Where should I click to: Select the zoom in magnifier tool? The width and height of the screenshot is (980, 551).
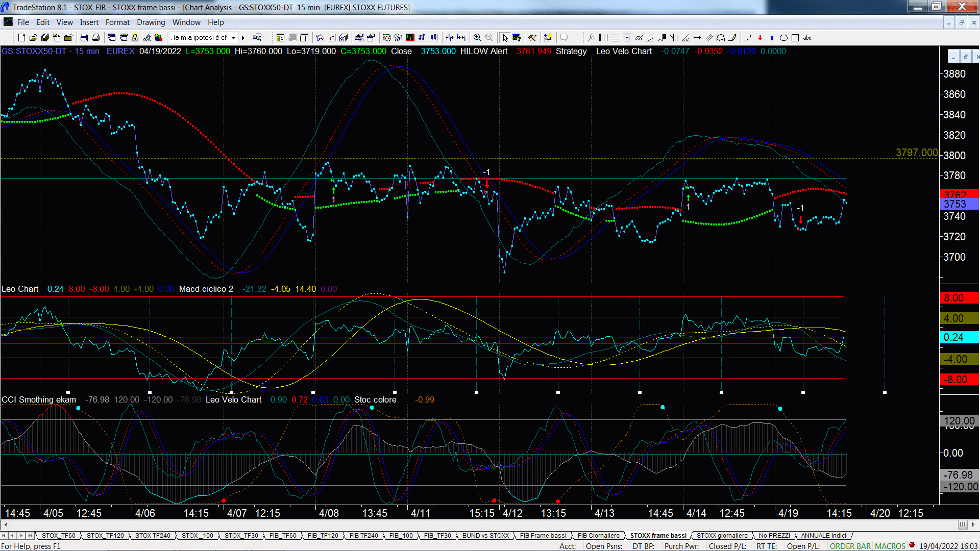(x=477, y=38)
